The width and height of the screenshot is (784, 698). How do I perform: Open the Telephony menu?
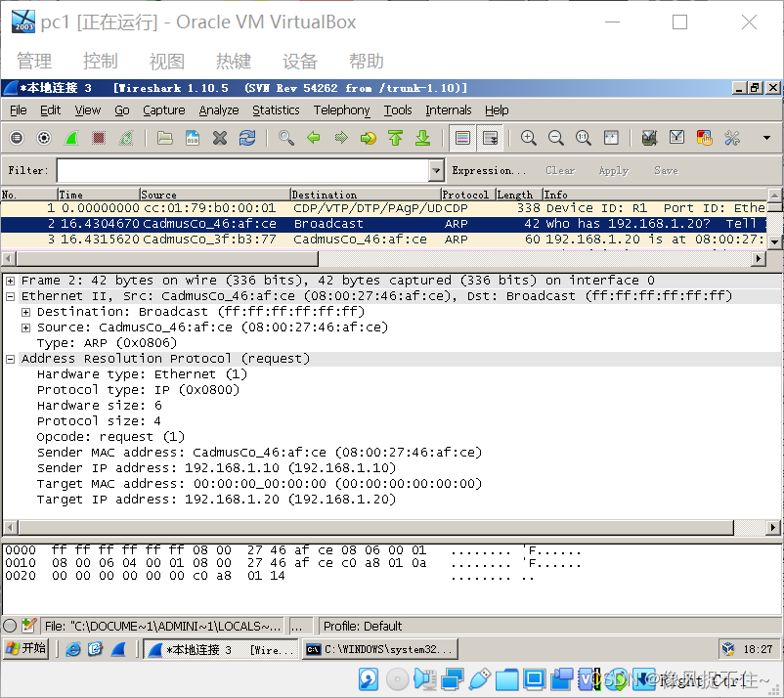tap(341, 110)
